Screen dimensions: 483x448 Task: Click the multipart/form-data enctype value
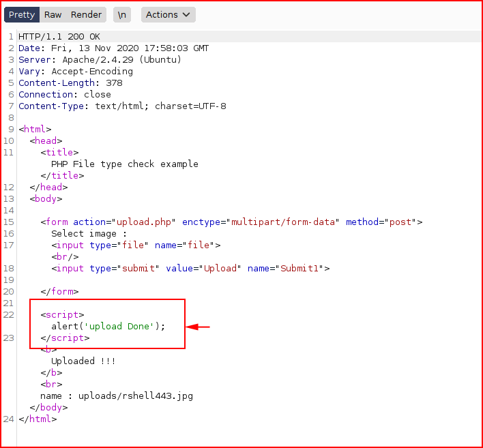[283, 222]
